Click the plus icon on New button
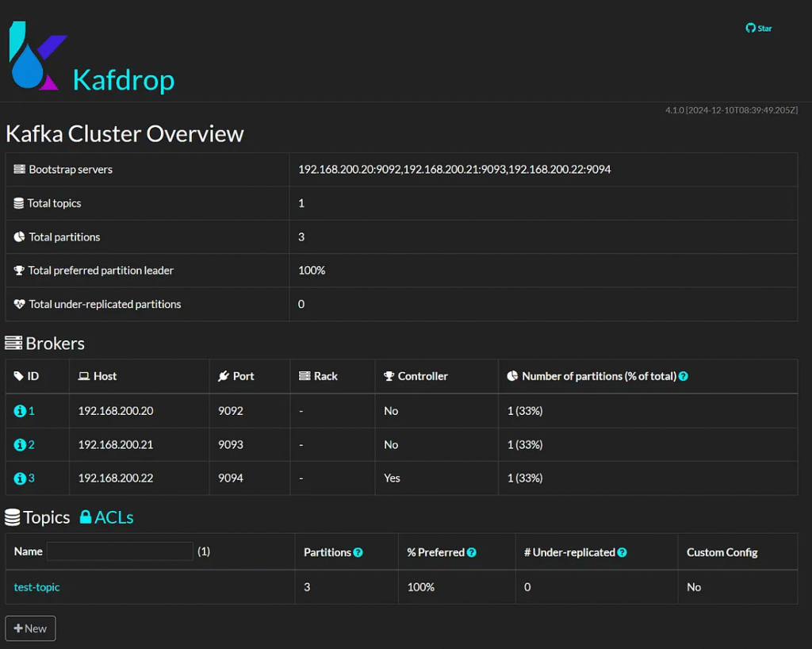Screen dimensions: 812x649 [x=19, y=628]
